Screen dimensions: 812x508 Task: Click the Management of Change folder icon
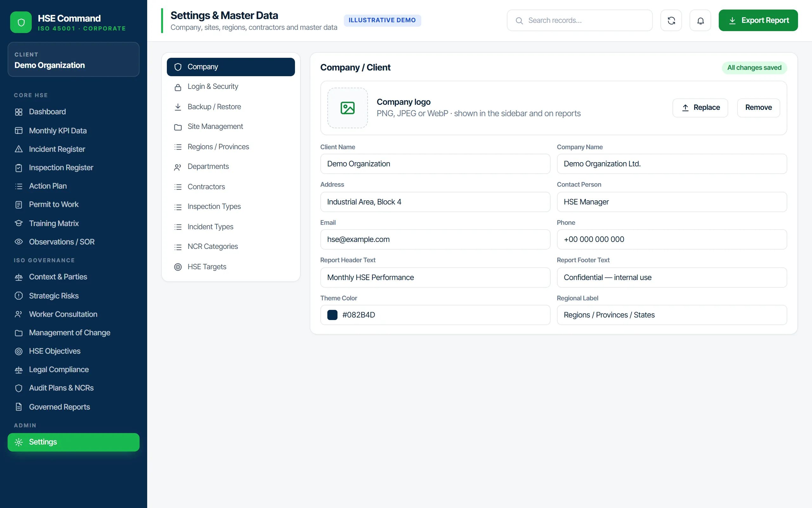click(19, 333)
